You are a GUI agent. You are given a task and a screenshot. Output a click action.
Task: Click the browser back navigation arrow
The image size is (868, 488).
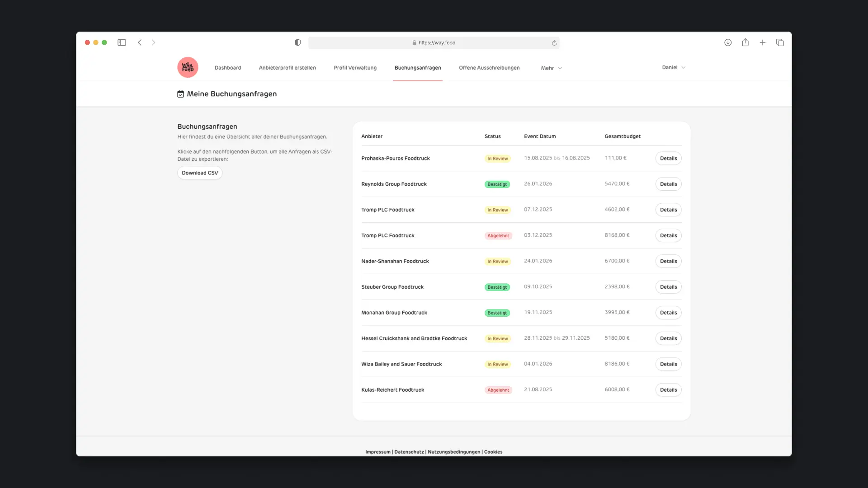coord(140,42)
